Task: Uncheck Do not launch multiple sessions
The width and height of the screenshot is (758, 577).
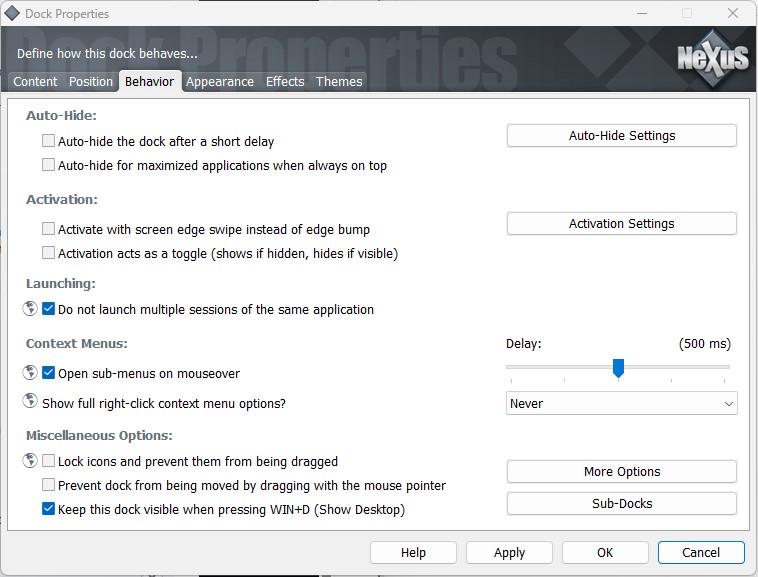Action: [48, 310]
